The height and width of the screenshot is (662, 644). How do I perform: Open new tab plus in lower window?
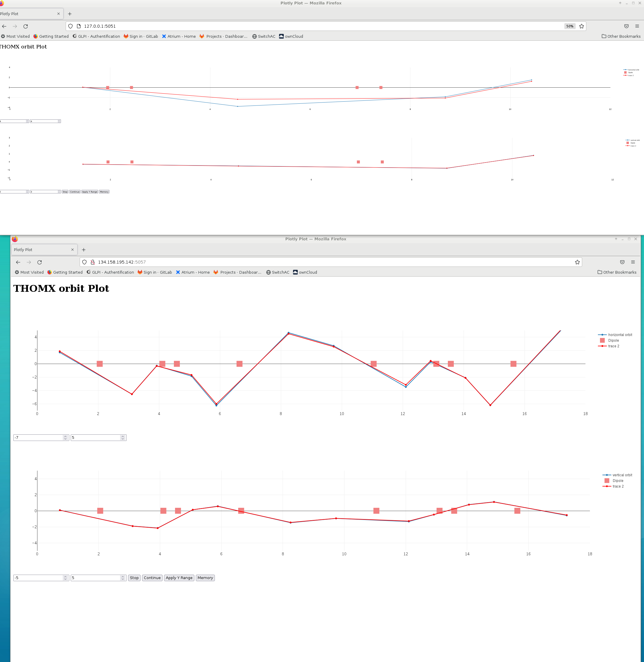click(x=84, y=250)
